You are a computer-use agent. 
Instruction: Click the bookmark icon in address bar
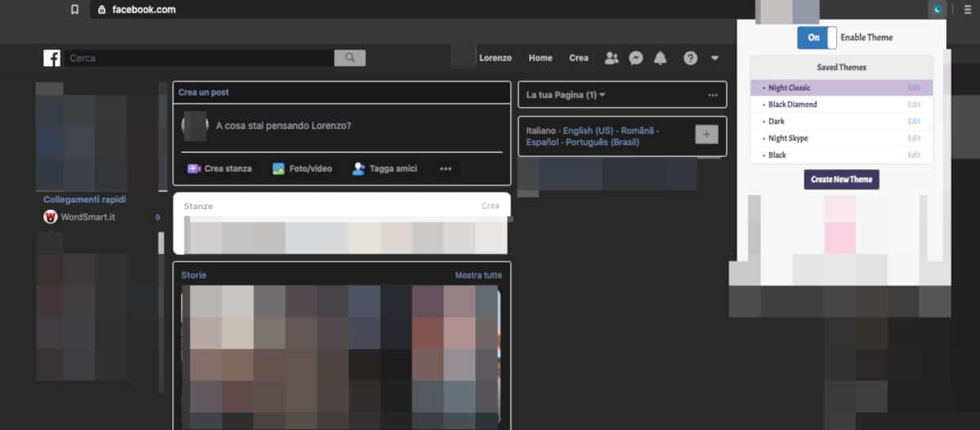[75, 10]
